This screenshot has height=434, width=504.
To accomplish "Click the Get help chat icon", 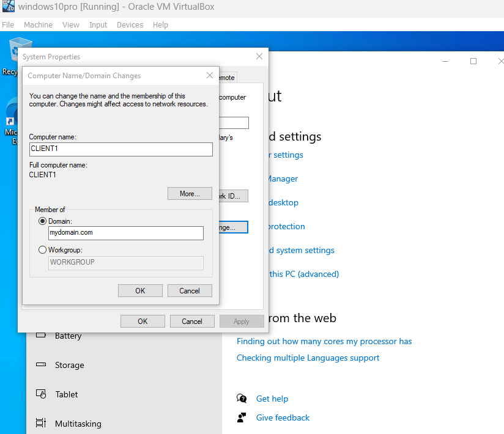I will pyautogui.click(x=242, y=399).
